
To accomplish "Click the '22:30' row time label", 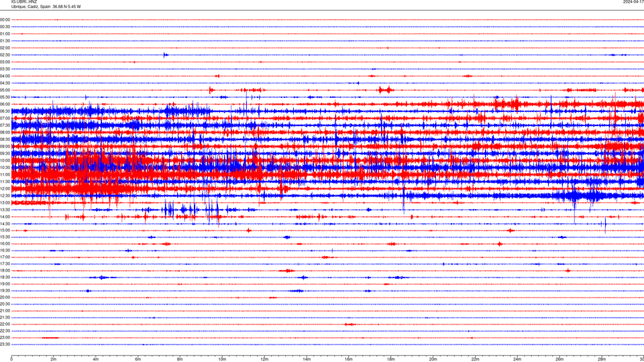I will click(5, 330).
